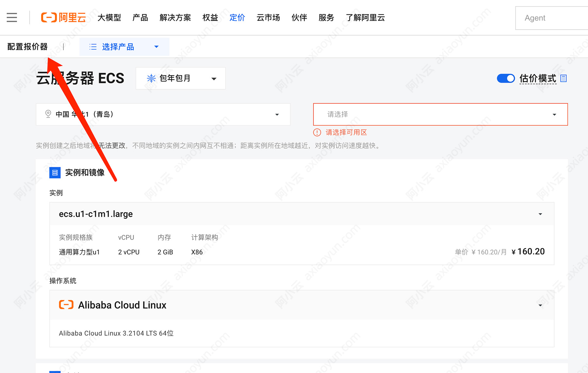Click the 单价 ¥160.20/月 text
588x373 pixels.
coord(481,252)
